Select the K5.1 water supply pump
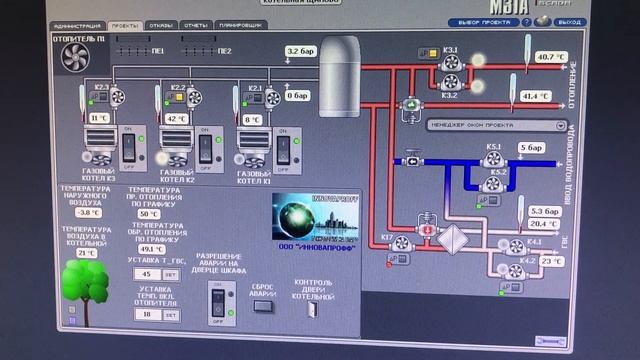This screenshot has height=360, width=640. 493,159
